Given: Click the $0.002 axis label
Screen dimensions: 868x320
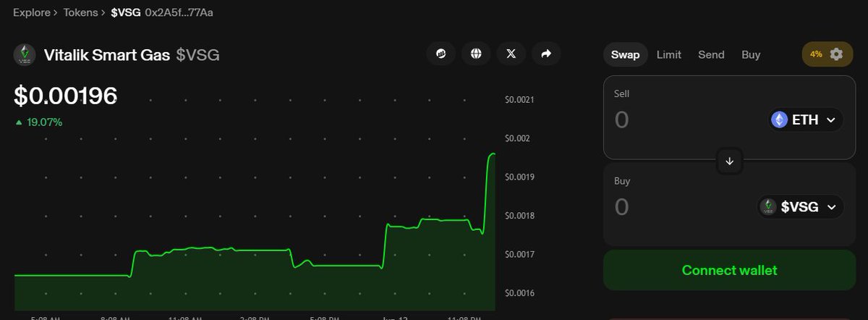Looking at the screenshot, I should pos(518,138).
